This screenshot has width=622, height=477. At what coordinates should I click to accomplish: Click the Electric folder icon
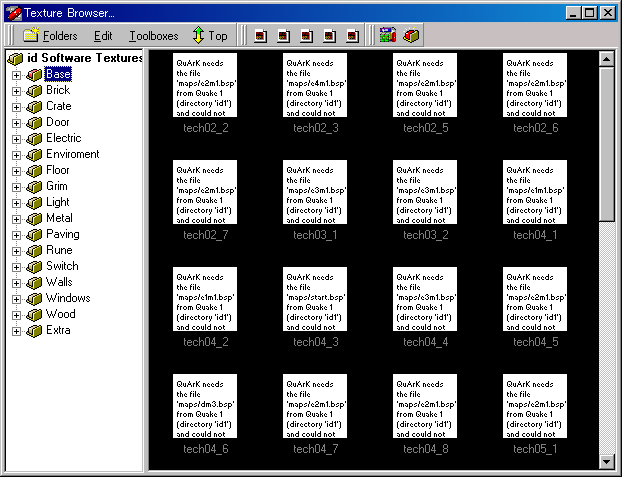tap(34, 139)
